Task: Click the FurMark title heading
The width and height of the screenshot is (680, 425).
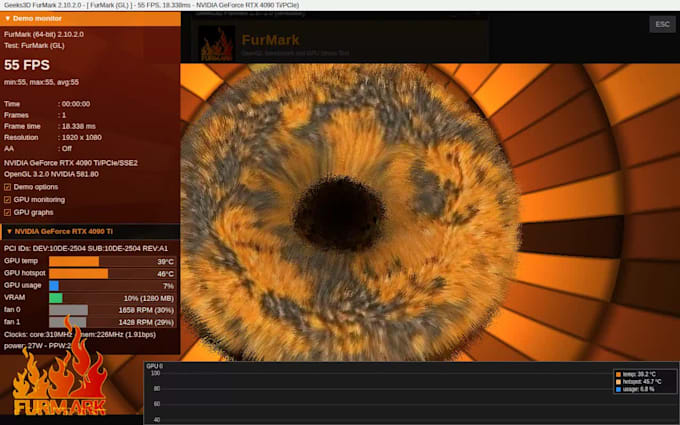Action: pyautogui.click(x=271, y=40)
